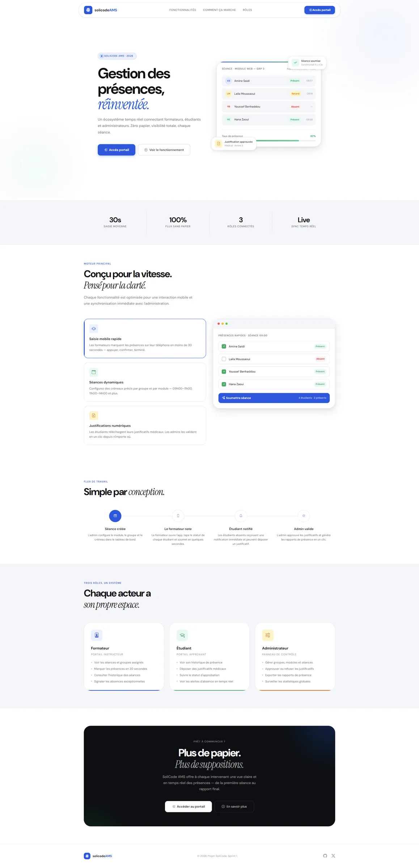Click the Justification approuvée document icon
419x868 pixels.
tap(219, 144)
